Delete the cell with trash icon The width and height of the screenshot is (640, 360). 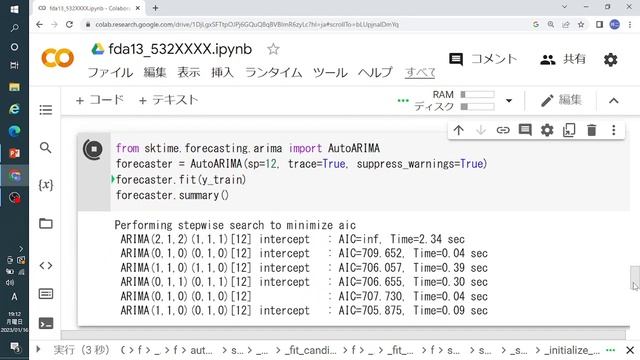pyautogui.click(x=591, y=130)
